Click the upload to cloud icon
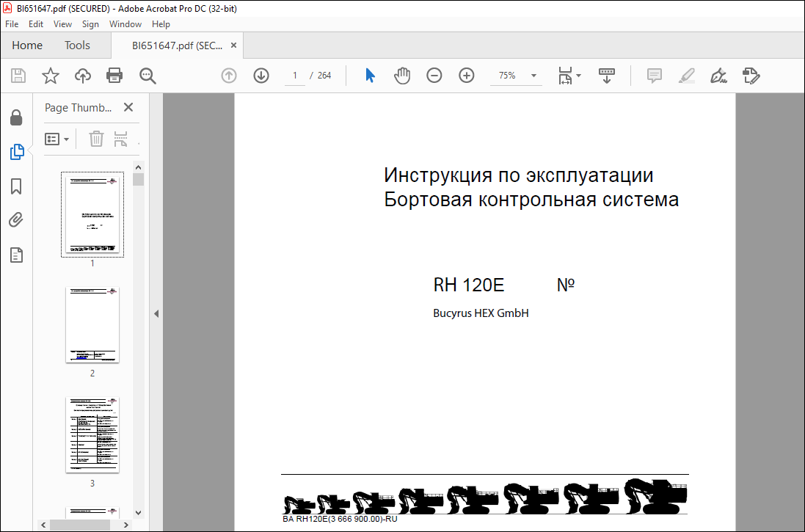Image resolution: width=805 pixels, height=532 pixels. pos(83,76)
